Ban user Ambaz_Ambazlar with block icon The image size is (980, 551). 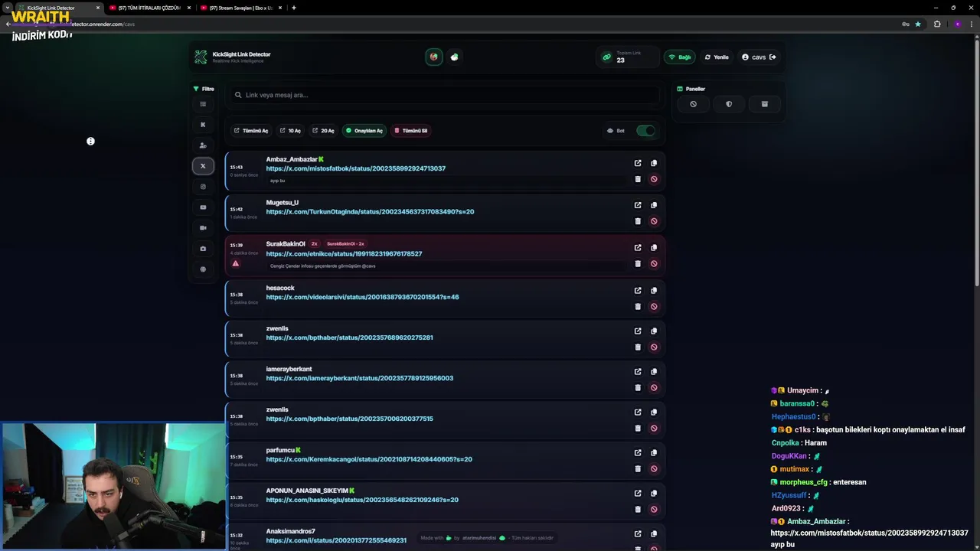(654, 179)
